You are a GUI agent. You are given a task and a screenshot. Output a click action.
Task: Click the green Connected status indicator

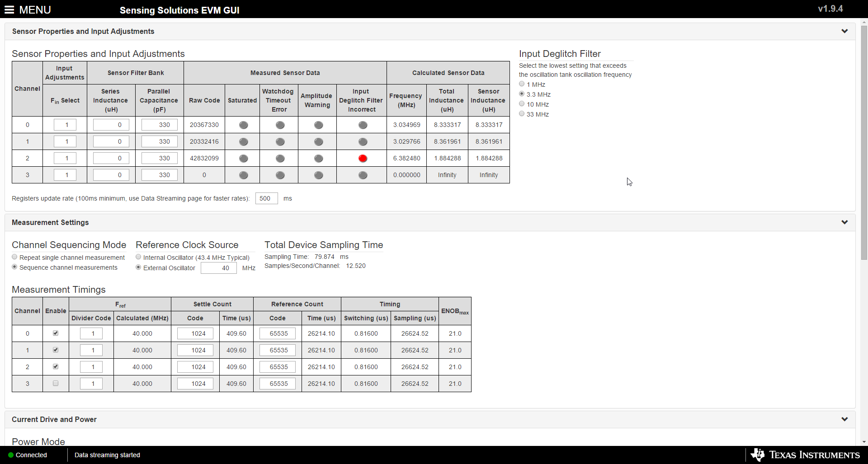(x=11, y=455)
